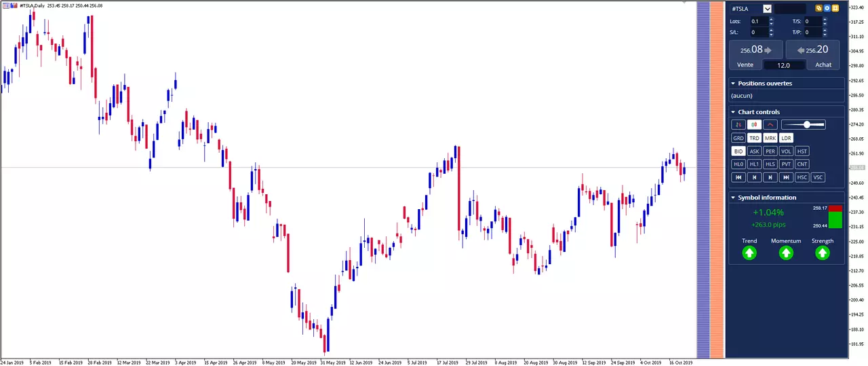This screenshot has width=868, height=366.
Task: Click the Strength green up arrow indicator
Action: 823,253
